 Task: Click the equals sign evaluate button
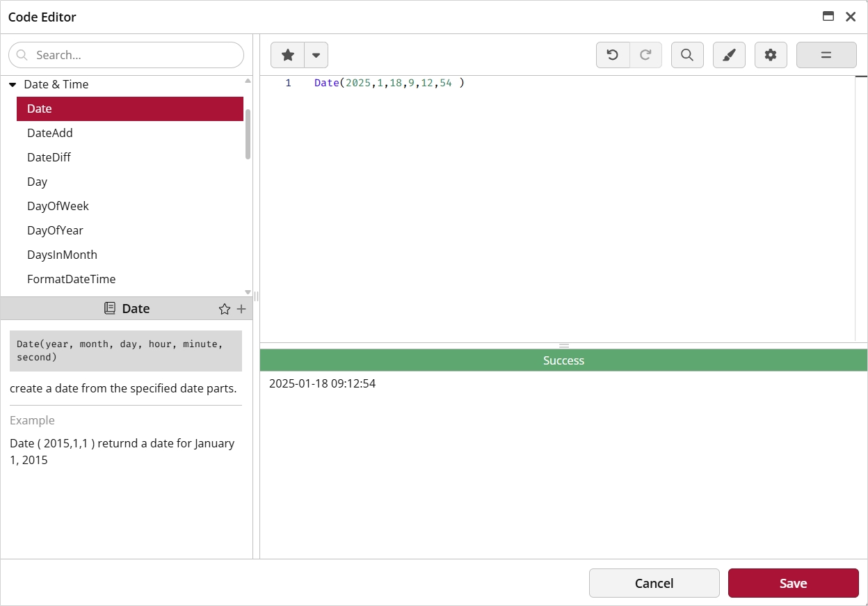826,55
